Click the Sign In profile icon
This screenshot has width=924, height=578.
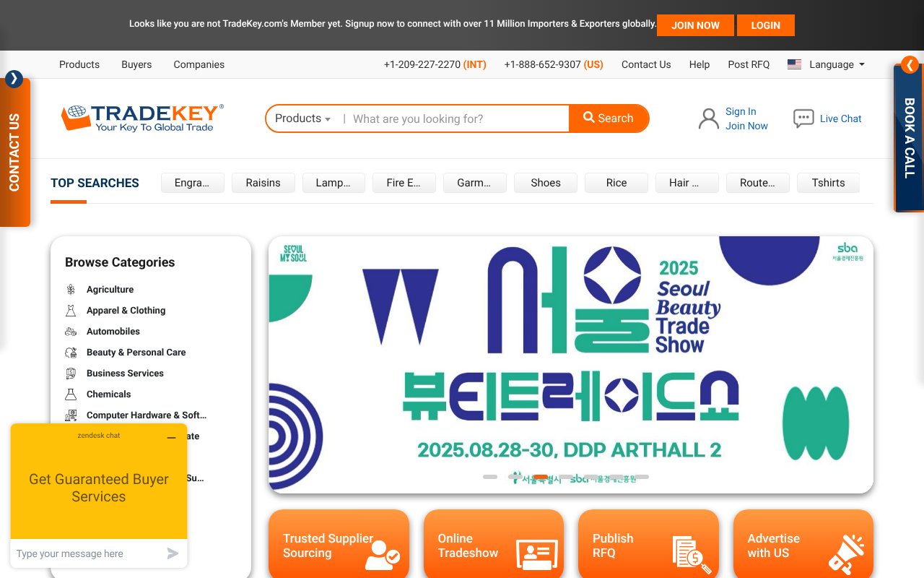tap(708, 118)
